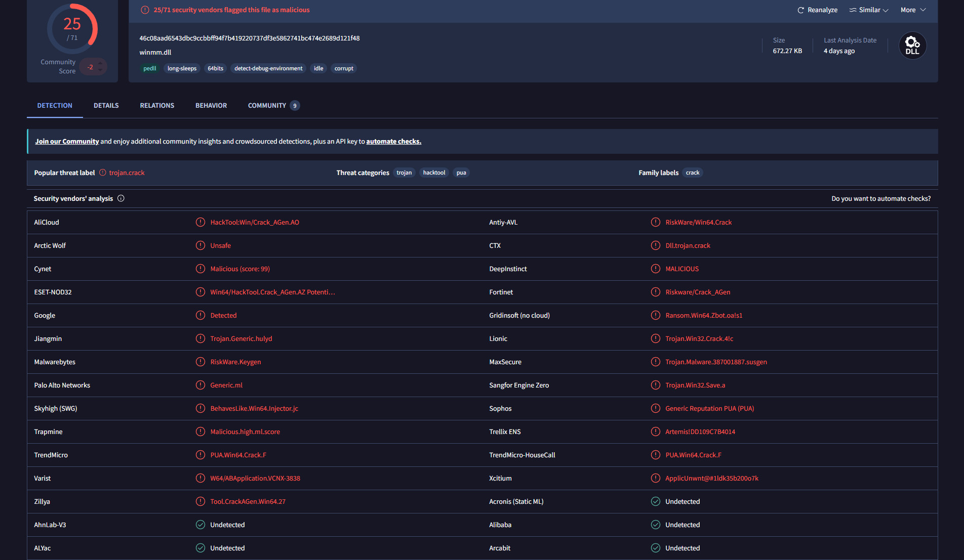
Task: Upvote the community score
Action: [x=100, y=63]
